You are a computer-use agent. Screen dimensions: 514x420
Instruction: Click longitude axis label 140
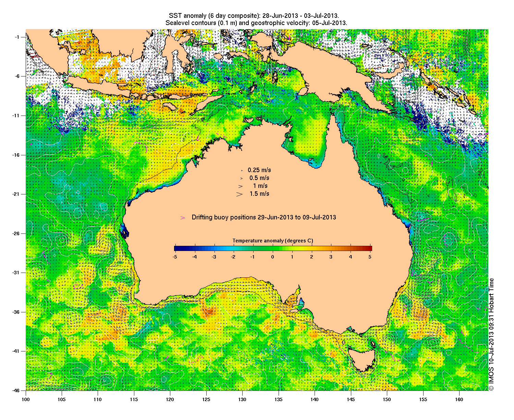(x=315, y=399)
